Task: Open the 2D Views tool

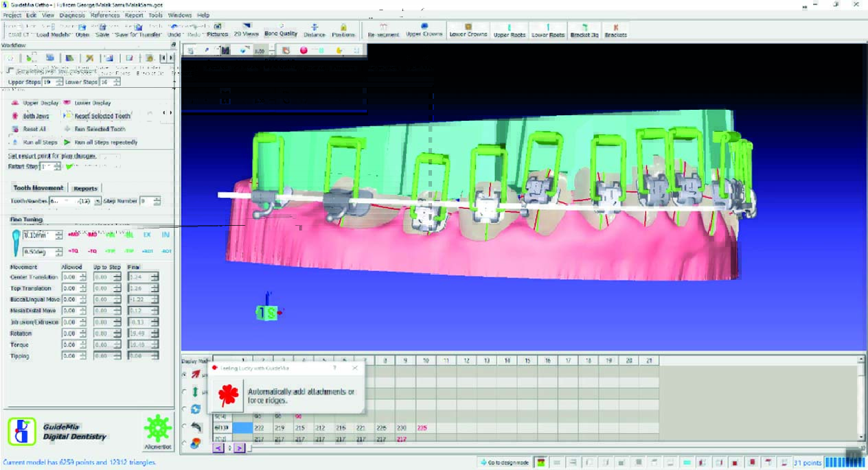Action: 246,30
